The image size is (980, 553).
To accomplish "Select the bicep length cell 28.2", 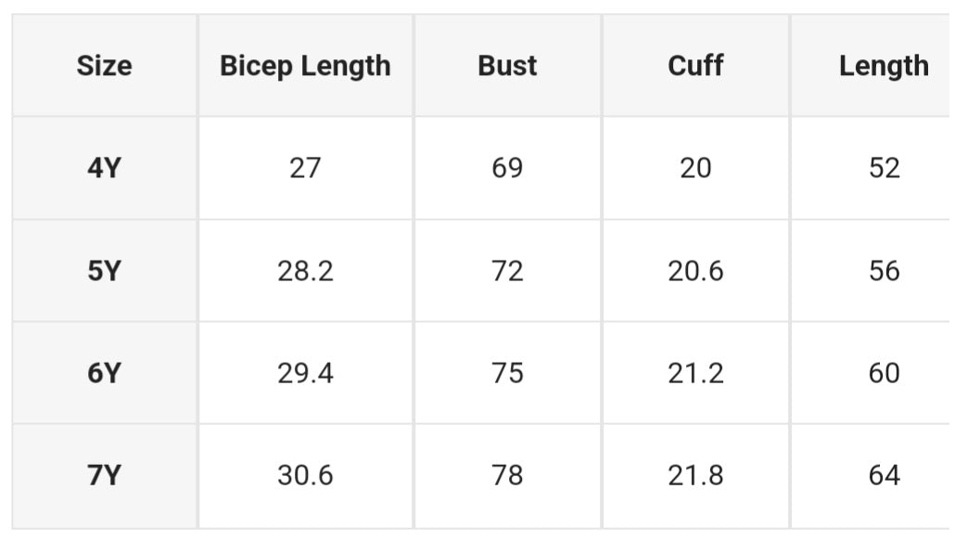I will click(x=305, y=271).
